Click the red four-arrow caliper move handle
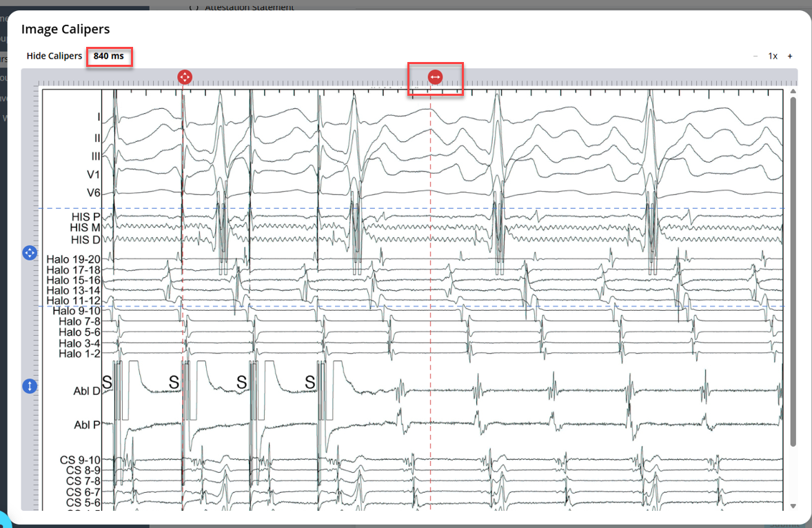This screenshot has height=528, width=812. pos(185,77)
